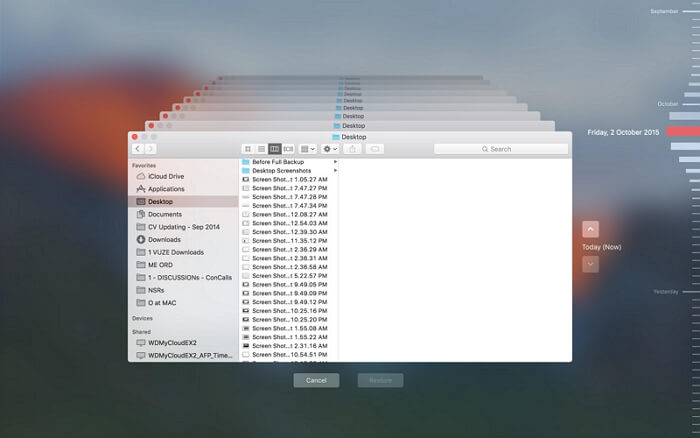Viewport: 700px width, 438px height.
Task: Click the Share icon in toolbar
Action: pyautogui.click(x=352, y=149)
